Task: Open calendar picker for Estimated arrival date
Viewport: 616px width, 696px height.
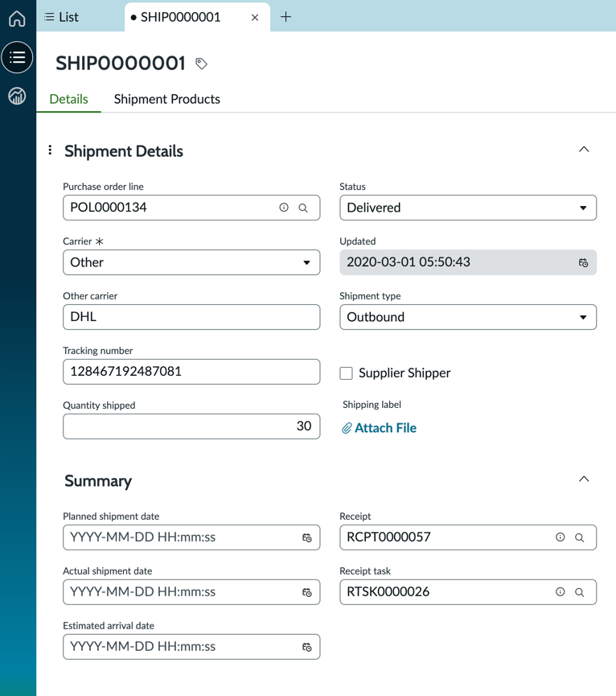Action: coord(307,647)
